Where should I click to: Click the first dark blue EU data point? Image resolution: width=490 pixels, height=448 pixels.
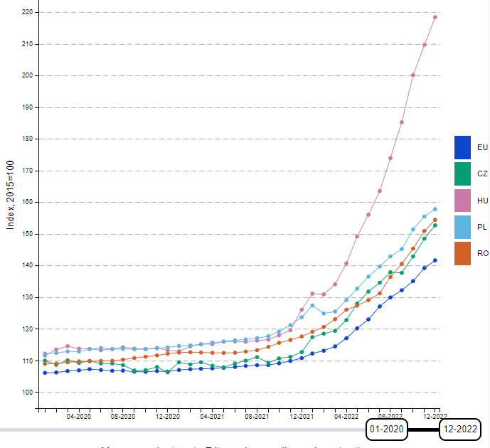coord(45,373)
